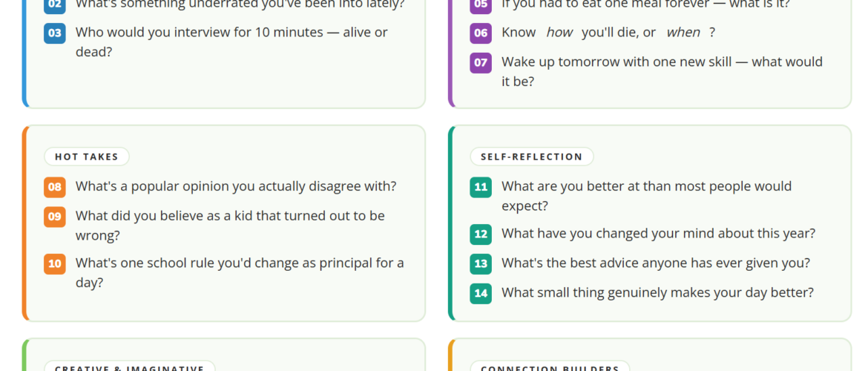Select the small thing makes day better question

(x=657, y=292)
